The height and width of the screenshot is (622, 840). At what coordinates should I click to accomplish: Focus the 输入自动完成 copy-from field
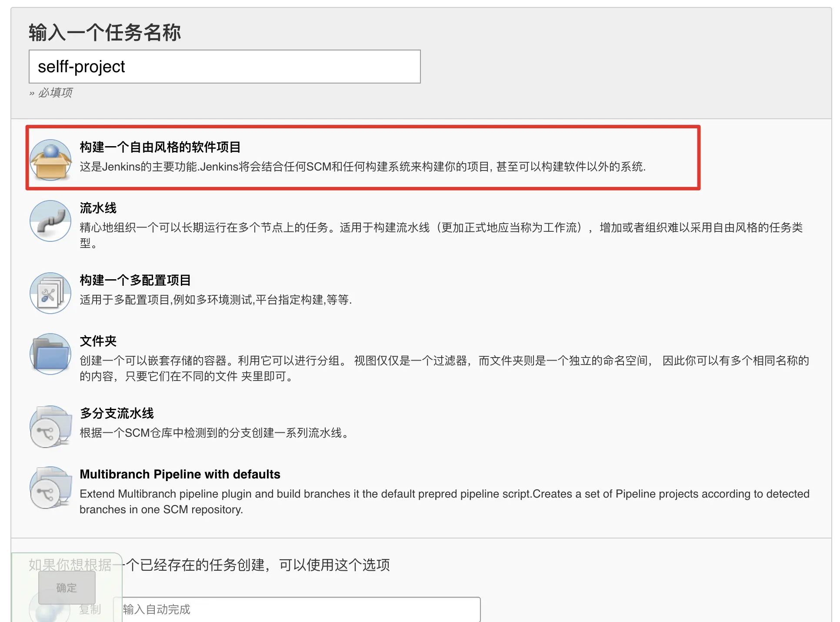tap(297, 609)
